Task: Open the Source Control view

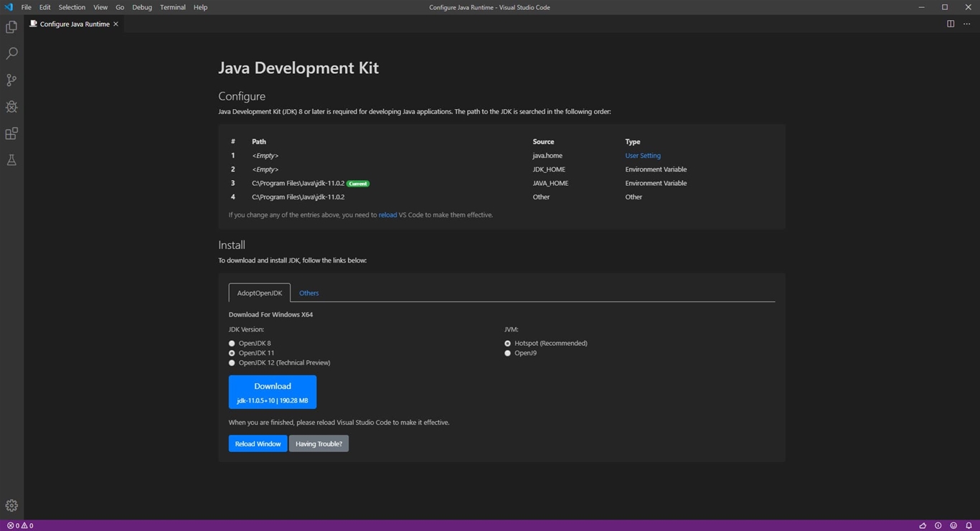Action: [11, 80]
